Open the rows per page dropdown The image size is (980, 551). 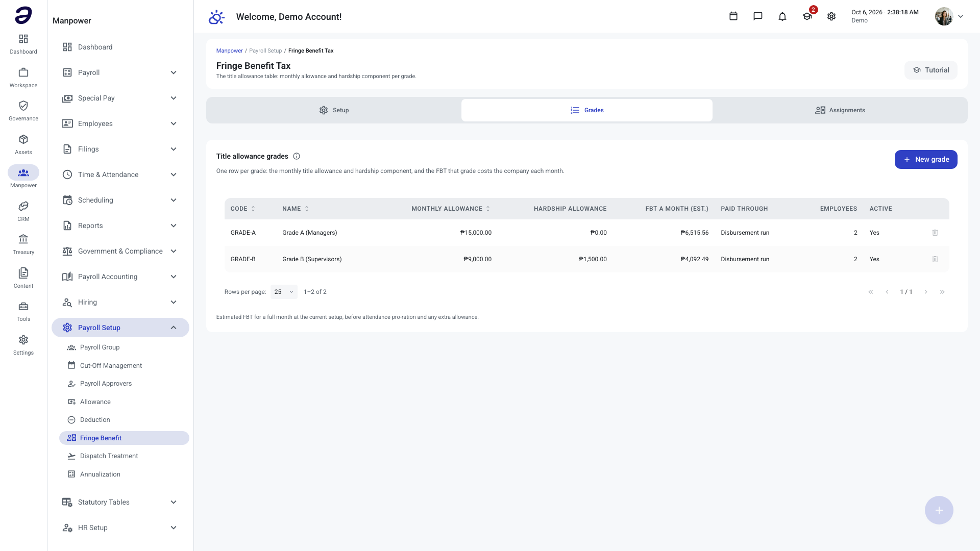pos(284,292)
